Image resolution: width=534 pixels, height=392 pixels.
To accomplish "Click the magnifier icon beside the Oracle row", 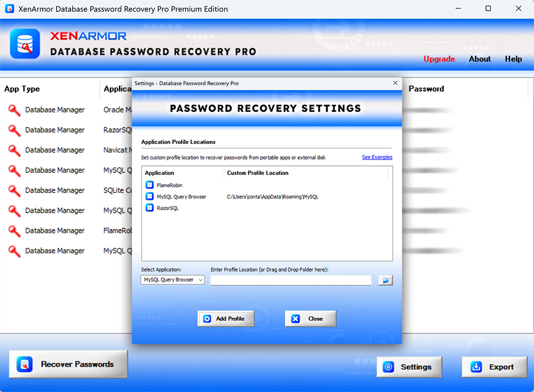I will 14,110.
